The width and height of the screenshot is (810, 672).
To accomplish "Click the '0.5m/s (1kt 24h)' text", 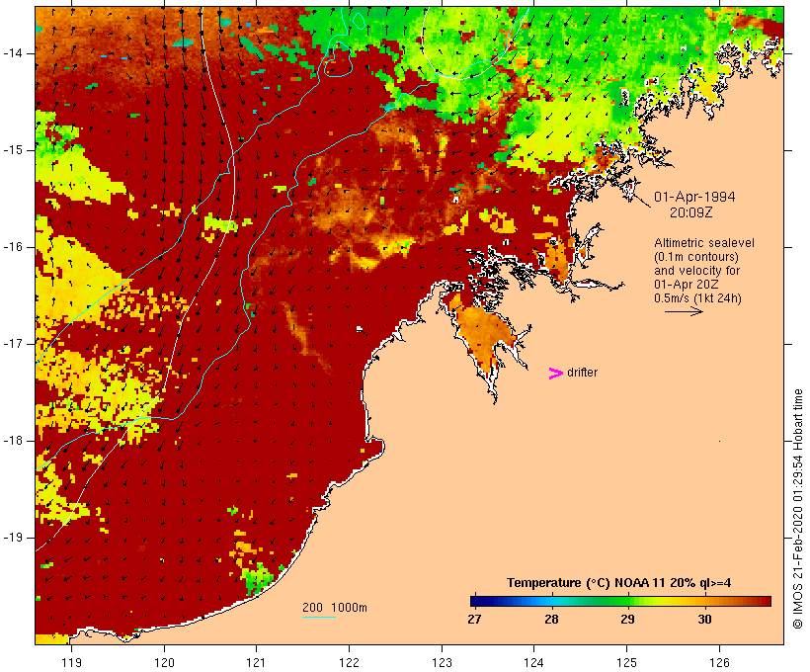I will tap(697, 298).
